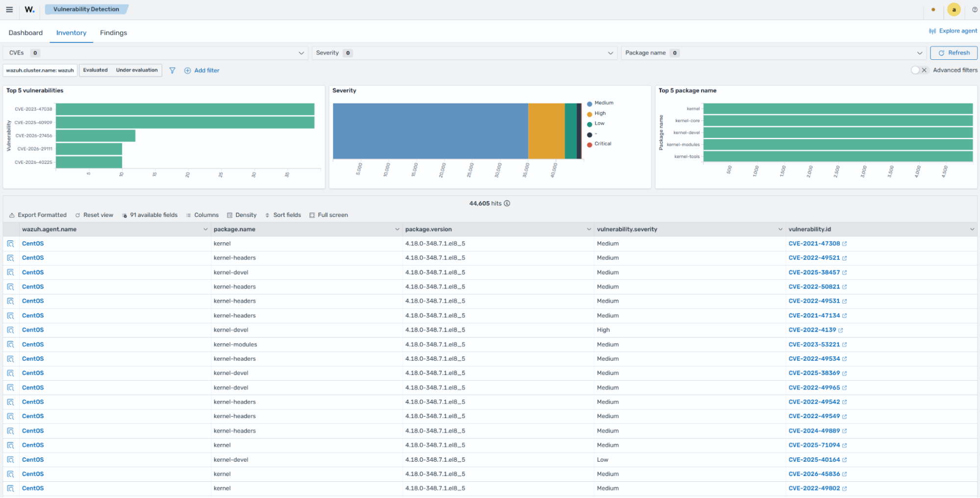Open the CVE-2022-49534 vulnerability link
Screen dimensions: 980x498
pos(814,359)
